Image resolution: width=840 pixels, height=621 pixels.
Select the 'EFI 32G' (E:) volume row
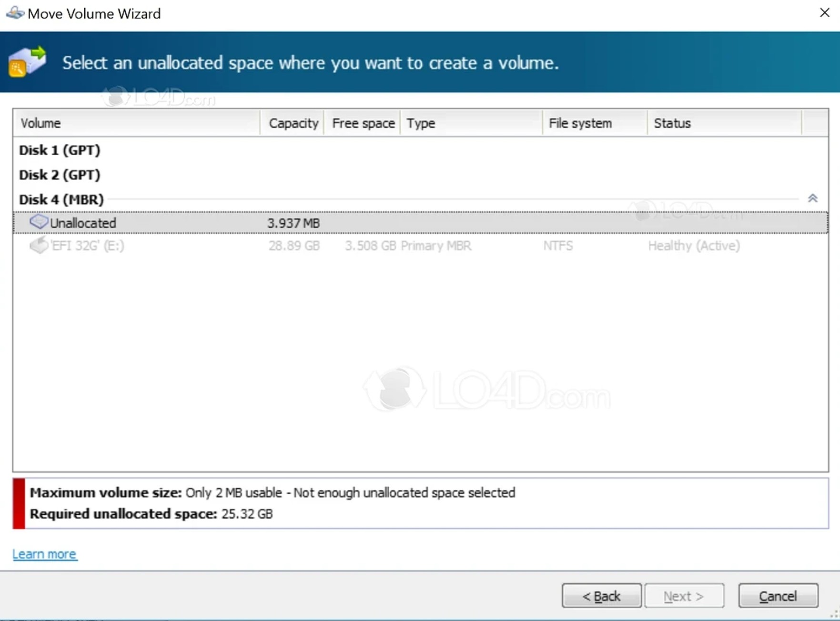tap(420, 246)
